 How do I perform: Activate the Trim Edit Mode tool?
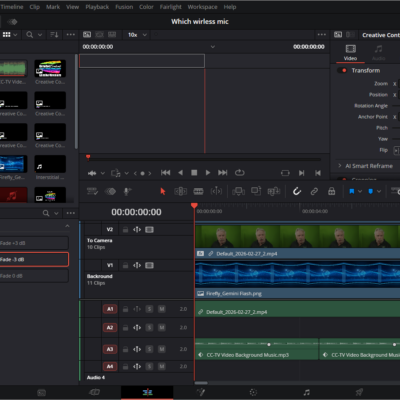click(180, 191)
